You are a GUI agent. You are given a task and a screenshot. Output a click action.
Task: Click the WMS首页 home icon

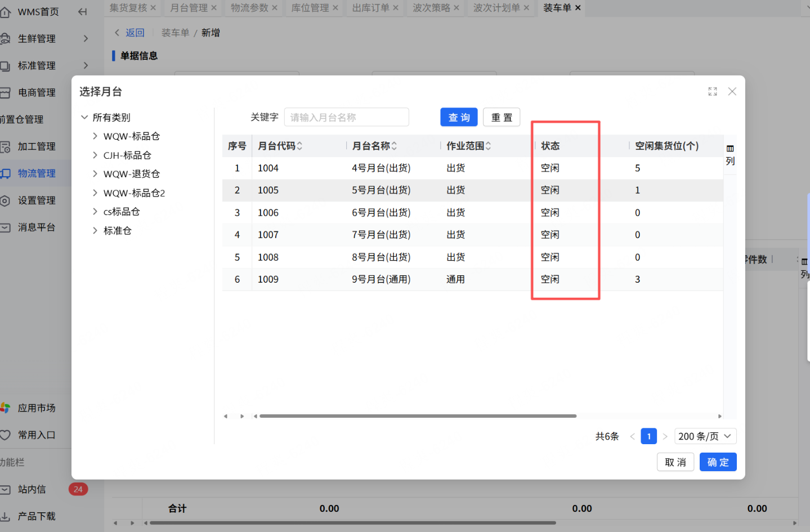coord(5,12)
